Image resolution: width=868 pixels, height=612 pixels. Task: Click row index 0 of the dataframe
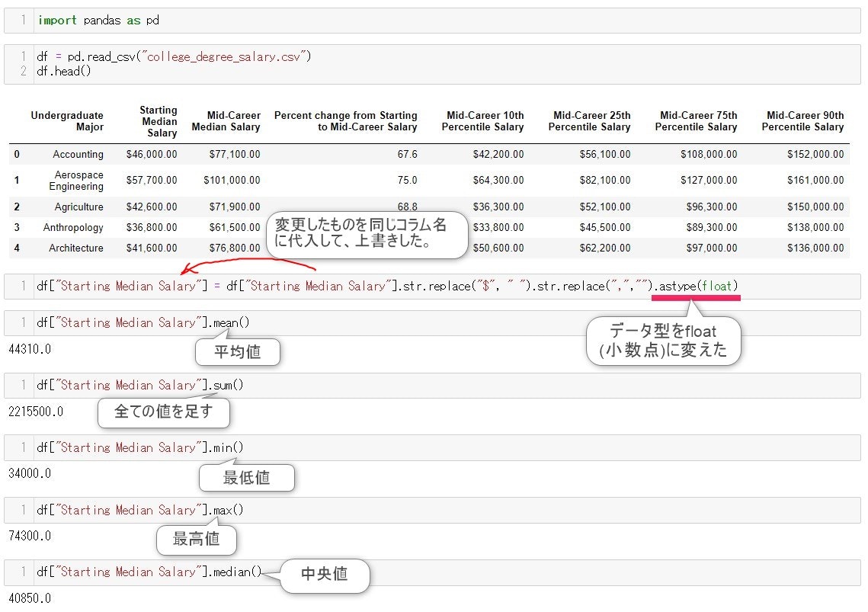17,155
